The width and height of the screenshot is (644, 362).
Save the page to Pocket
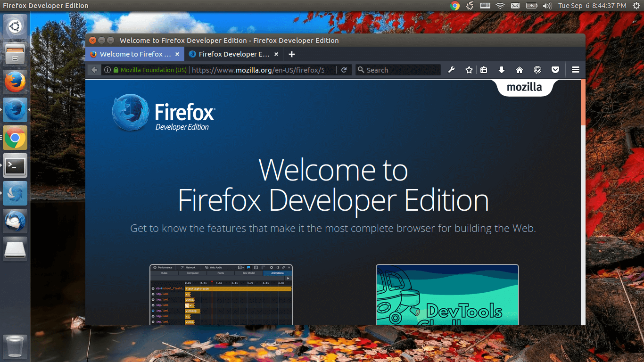coord(555,70)
